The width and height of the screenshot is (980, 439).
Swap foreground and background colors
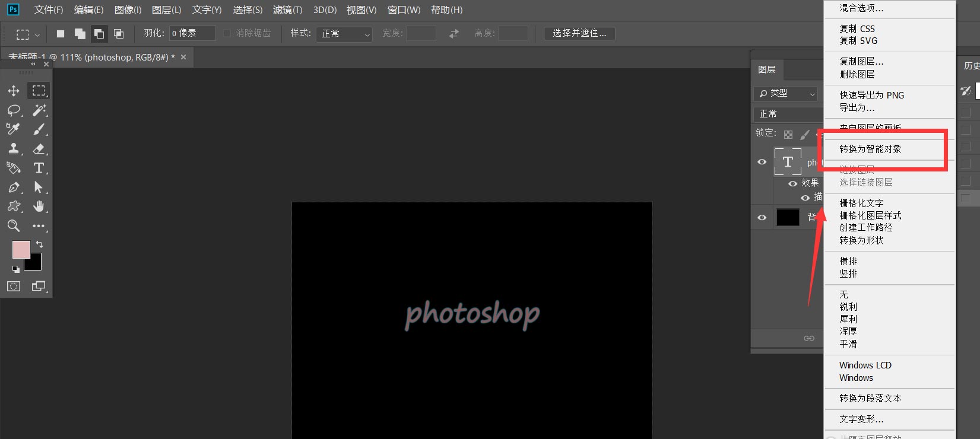point(39,244)
